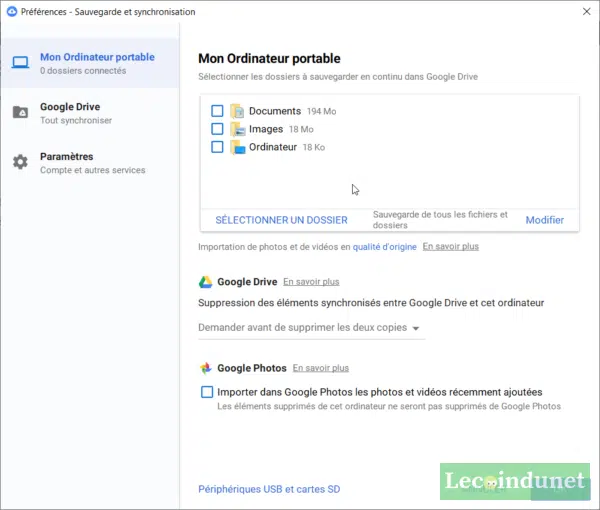
Task: Click the Paramètres gear icon
Action: click(20, 162)
